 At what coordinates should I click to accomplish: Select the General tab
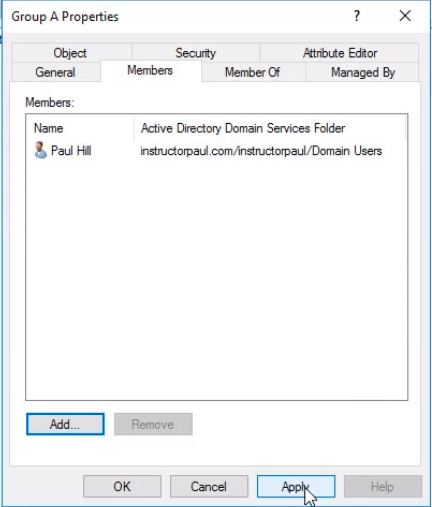pos(55,72)
